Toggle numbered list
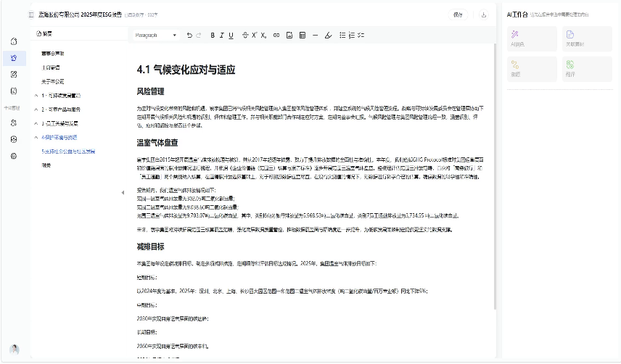Image resolution: width=621 pixels, height=364 pixels. [352, 36]
